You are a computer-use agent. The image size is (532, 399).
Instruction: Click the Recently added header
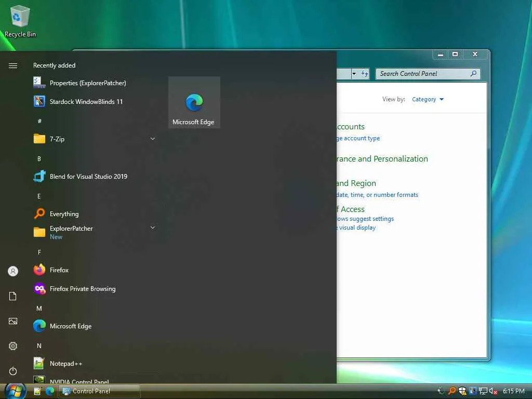[x=54, y=65]
